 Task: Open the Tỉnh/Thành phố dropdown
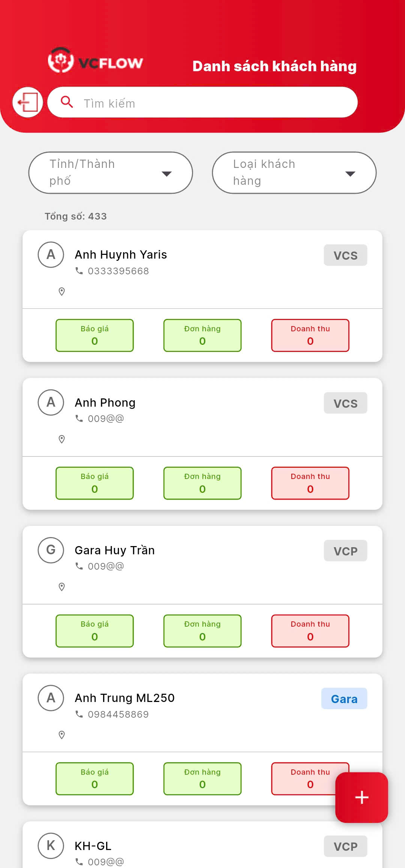click(x=111, y=173)
